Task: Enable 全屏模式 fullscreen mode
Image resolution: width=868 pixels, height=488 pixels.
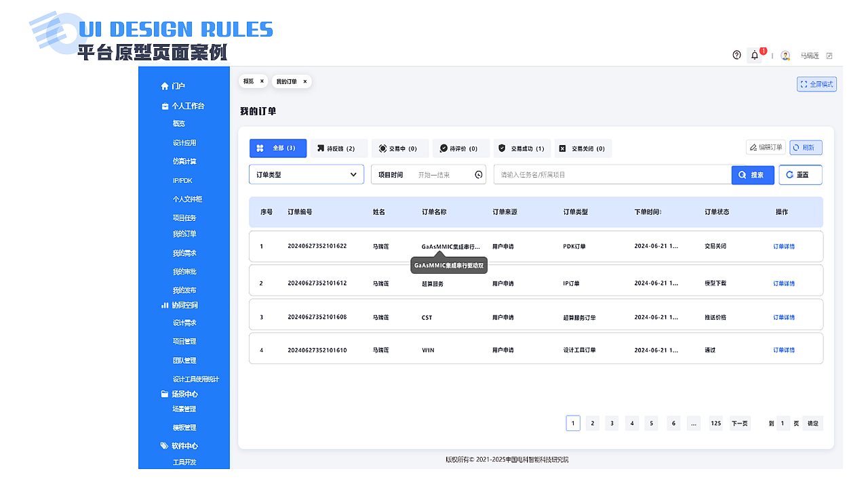Action: (817, 85)
